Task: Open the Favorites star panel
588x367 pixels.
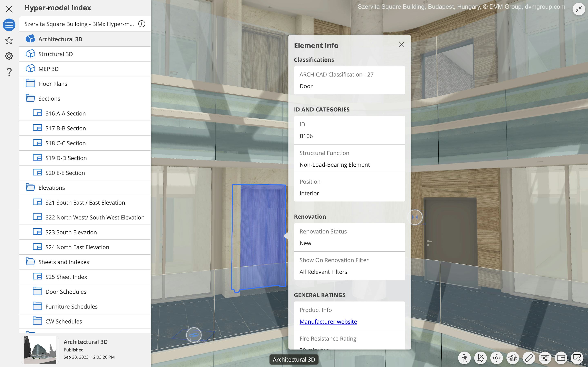Action: coord(9,41)
